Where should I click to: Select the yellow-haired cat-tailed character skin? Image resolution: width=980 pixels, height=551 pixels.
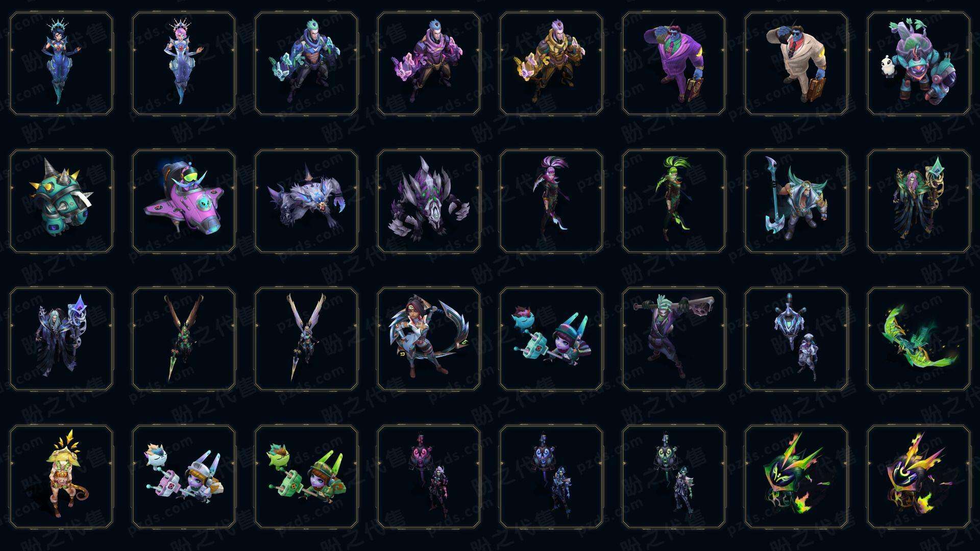click(61, 477)
